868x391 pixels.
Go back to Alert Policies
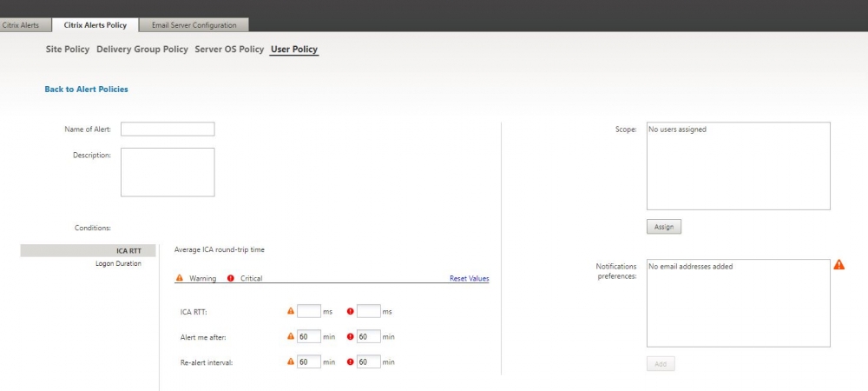point(86,89)
